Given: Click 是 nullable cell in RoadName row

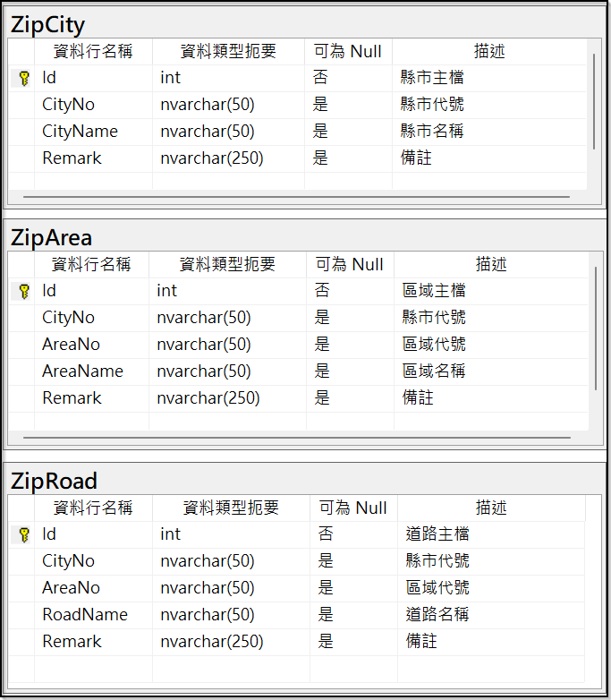Looking at the screenshot, I should click(353, 615).
